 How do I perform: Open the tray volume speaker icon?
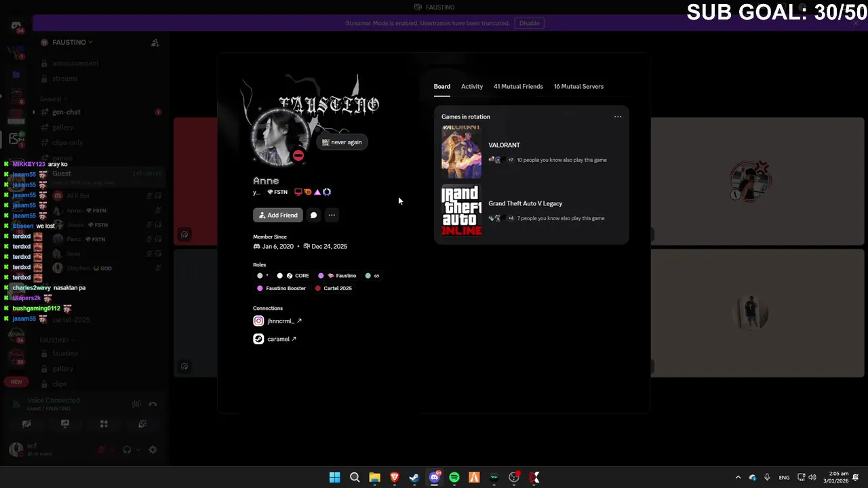point(812,477)
